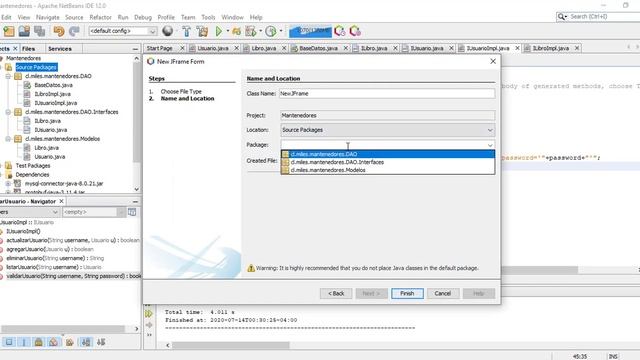This screenshot has height=360, width=640.
Task: Switch to the Start Page tab
Action: click(x=160, y=48)
